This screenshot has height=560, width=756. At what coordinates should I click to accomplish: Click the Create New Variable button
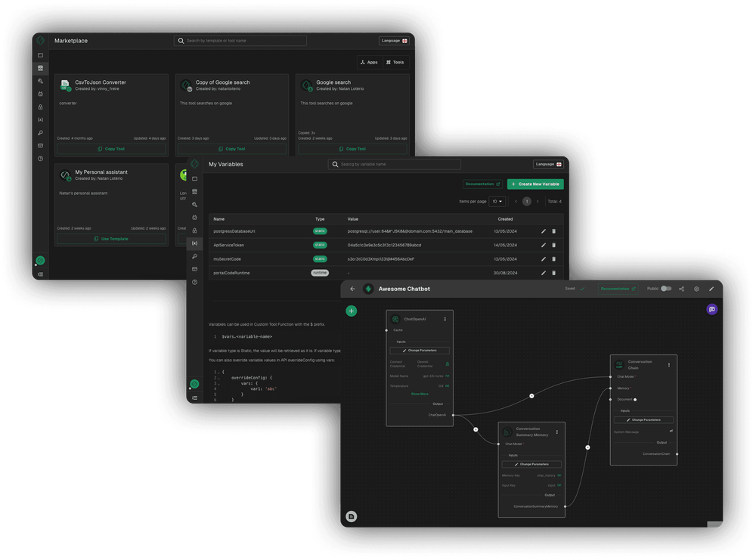(x=535, y=184)
